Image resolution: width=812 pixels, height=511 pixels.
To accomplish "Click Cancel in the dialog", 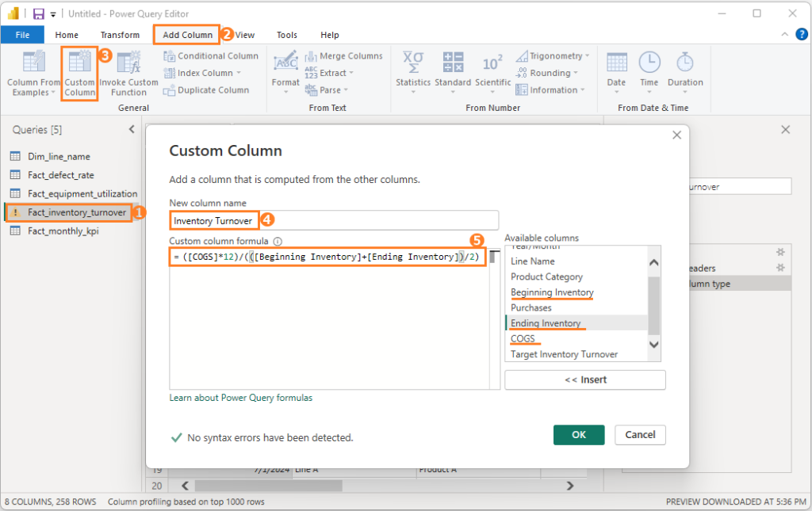I will (x=640, y=435).
